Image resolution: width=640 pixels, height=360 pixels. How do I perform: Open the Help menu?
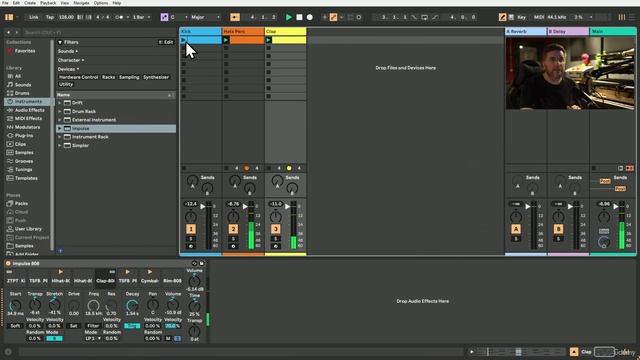(x=117, y=3)
